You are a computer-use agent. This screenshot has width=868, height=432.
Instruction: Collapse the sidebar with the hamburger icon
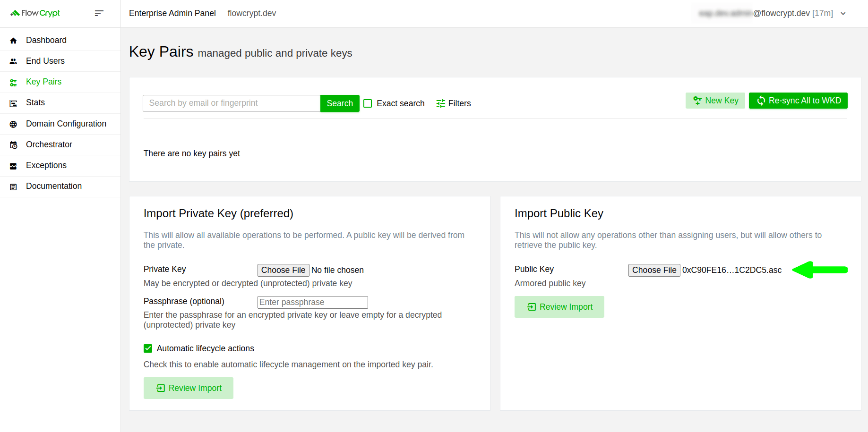pyautogui.click(x=99, y=13)
